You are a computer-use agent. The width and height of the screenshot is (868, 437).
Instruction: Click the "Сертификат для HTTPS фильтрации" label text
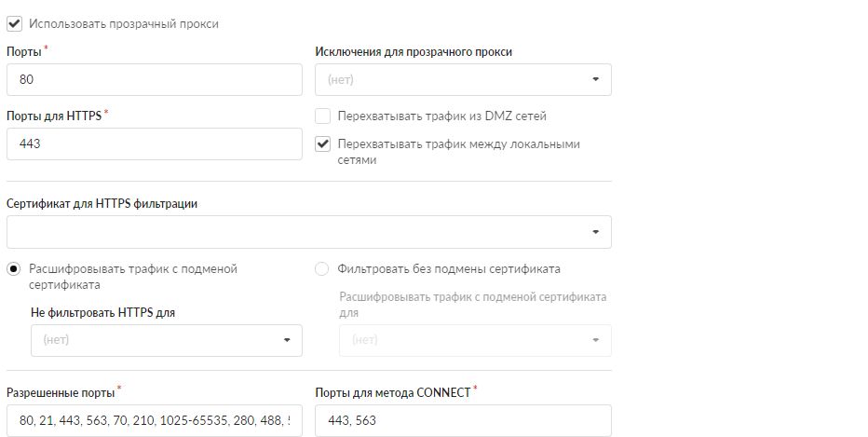(x=102, y=203)
